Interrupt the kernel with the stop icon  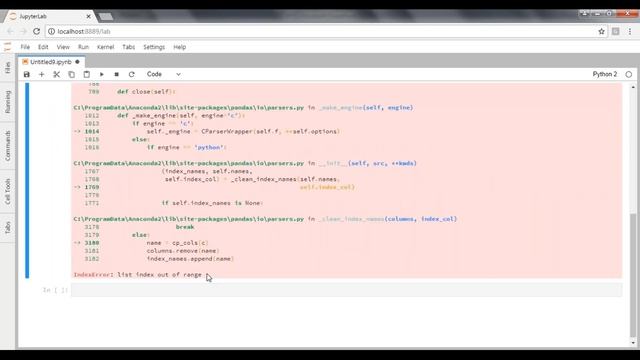click(x=116, y=74)
